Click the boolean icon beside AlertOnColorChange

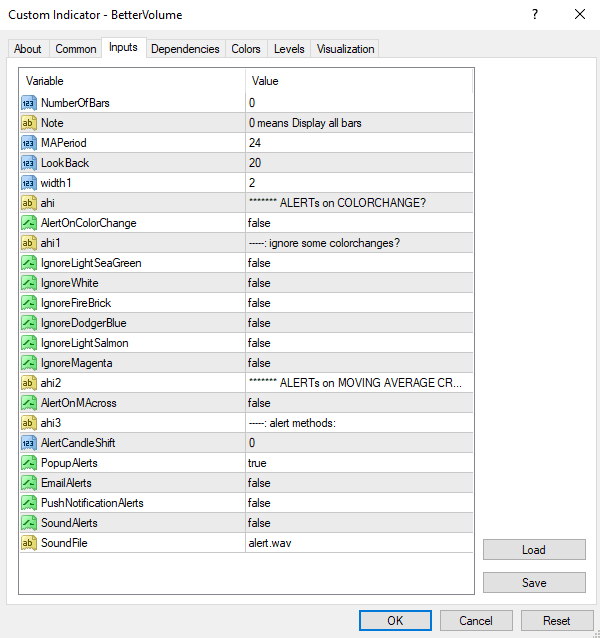(x=29, y=223)
